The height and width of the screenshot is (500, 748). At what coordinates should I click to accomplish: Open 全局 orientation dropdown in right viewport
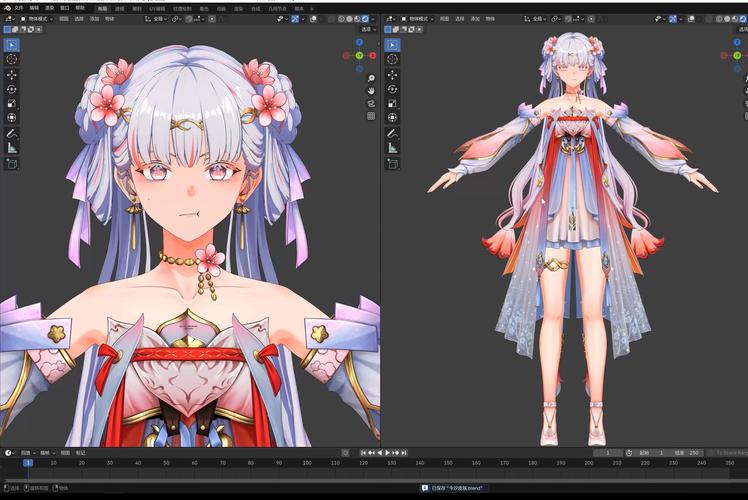tap(535, 19)
